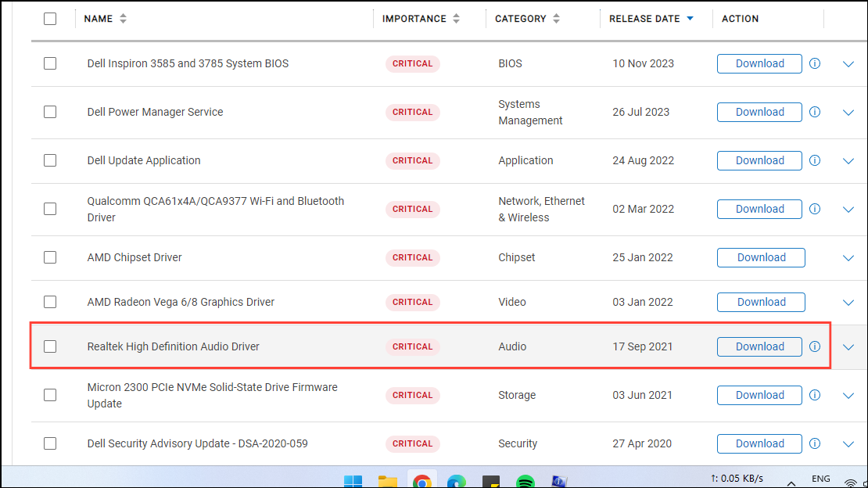Tick the Dell Update Application checkbox
868x488 pixels.
click(50, 160)
